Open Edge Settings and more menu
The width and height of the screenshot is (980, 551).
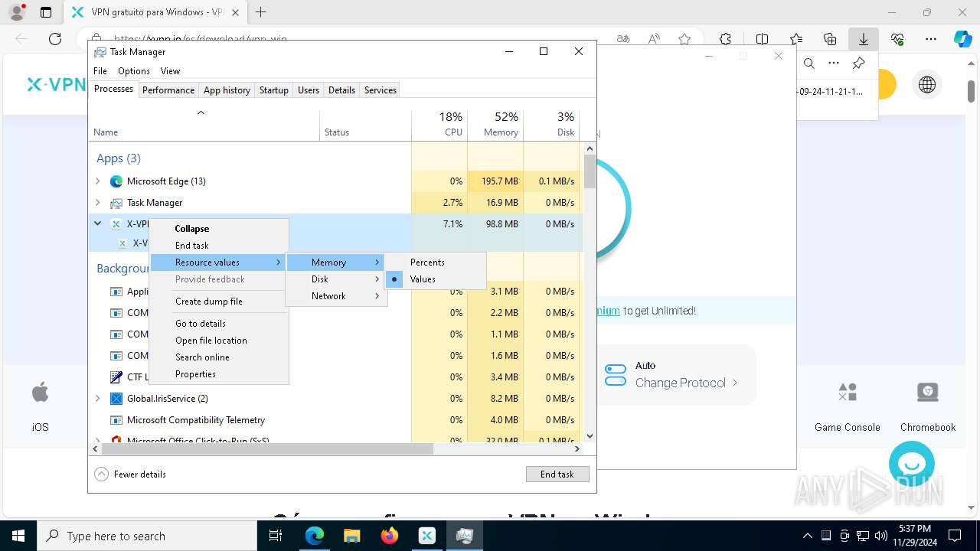[x=931, y=39]
